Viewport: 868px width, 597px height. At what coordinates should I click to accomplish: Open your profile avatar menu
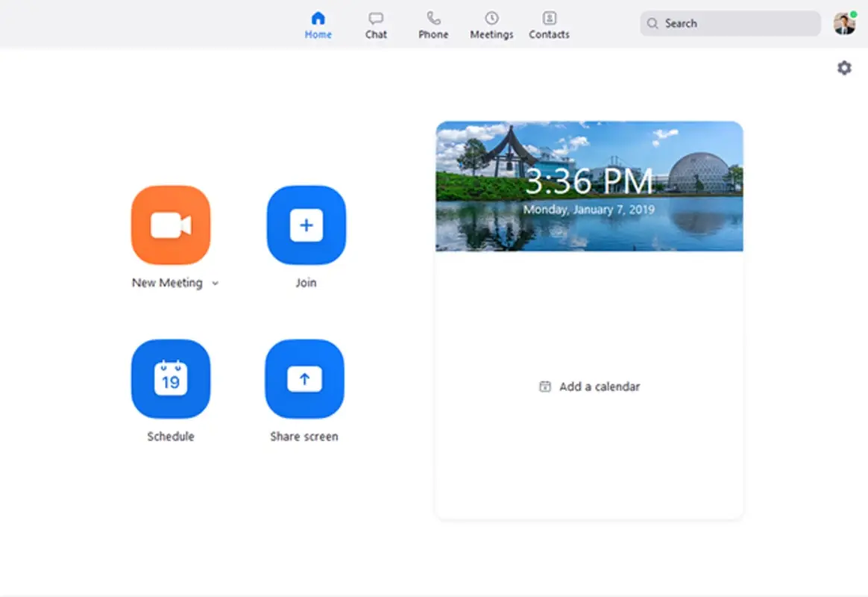click(843, 23)
